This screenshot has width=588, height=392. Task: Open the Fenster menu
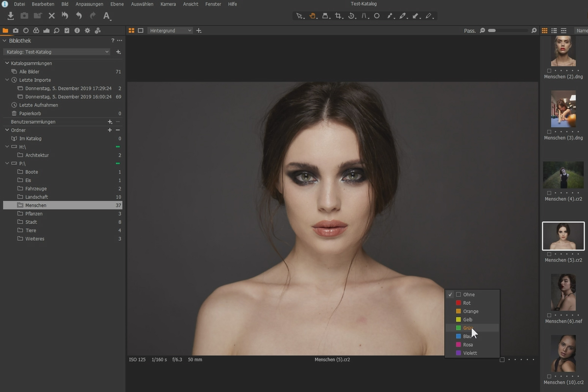[213, 4]
